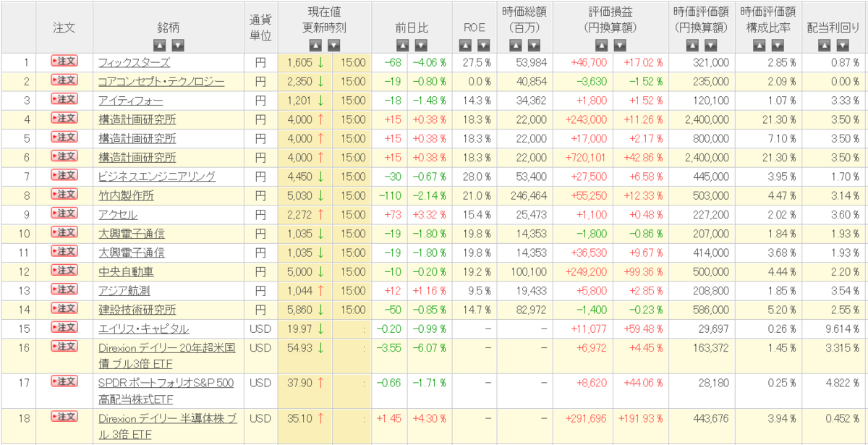868x445 pixels.
Task: Click profit value +291,696
Action: 587,418
